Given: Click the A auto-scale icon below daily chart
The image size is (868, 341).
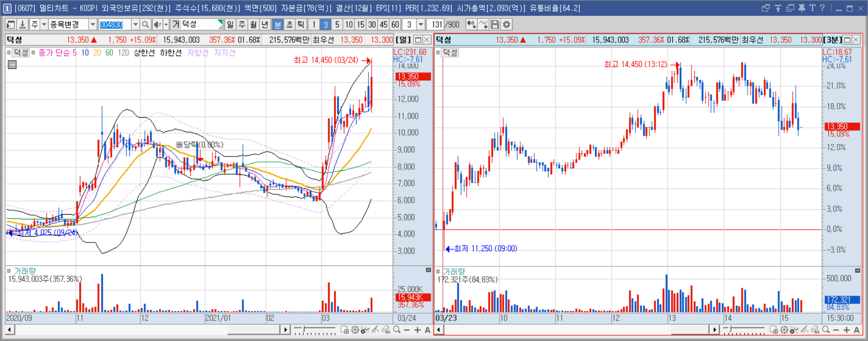Looking at the screenshot, I should pos(427,330).
